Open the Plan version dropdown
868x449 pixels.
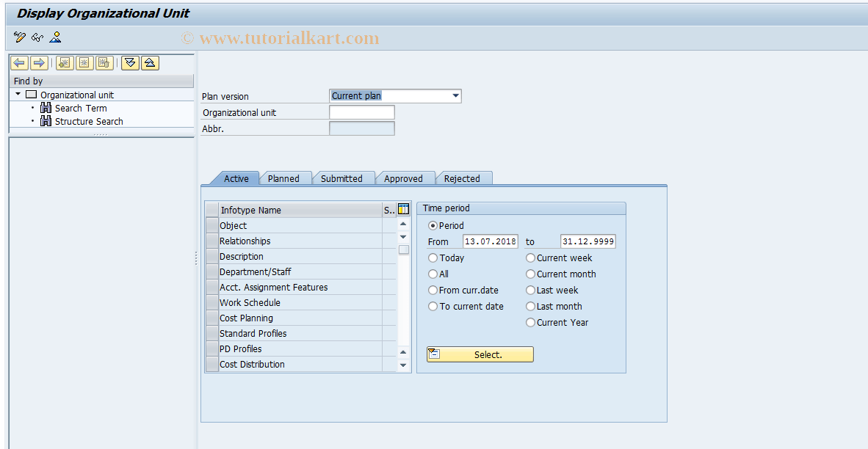[x=456, y=95]
